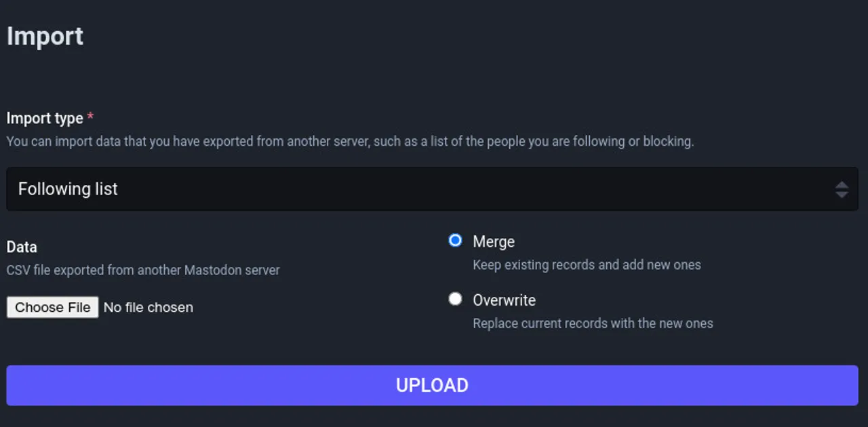Click the word 'UPLOAD' on the submit button
Viewport: 868px width, 427px height.
[432, 386]
